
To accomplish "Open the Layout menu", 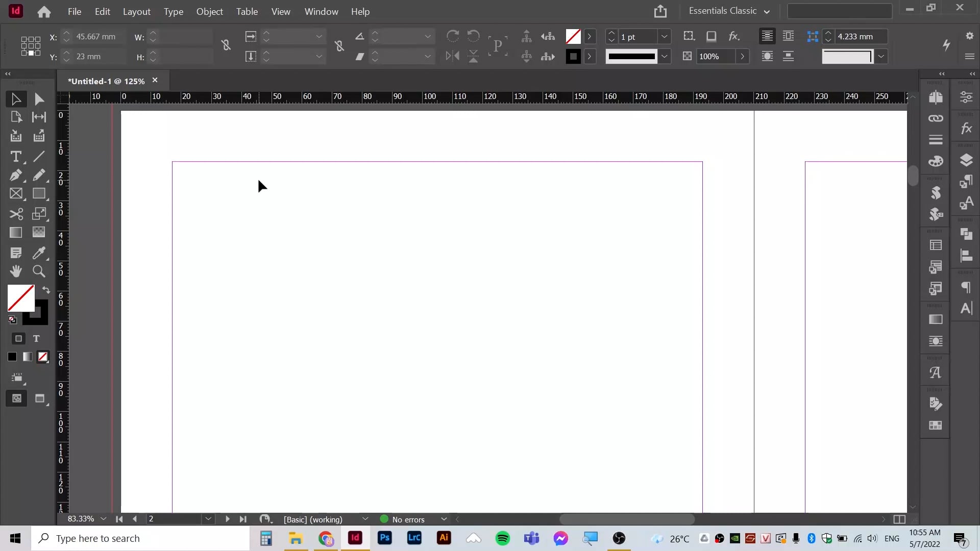I will pyautogui.click(x=136, y=11).
